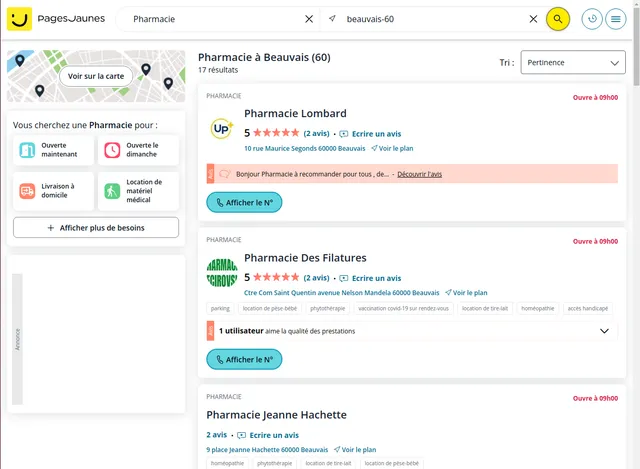Screen dimensions: 640x469
Task: Open search history clock icon
Action: [x=592, y=19]
